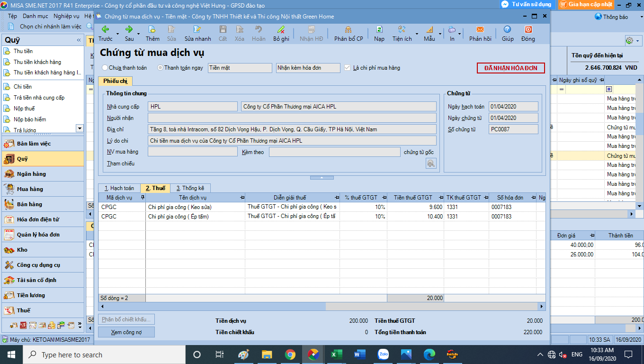Screen dimensions: 644x364
Task: Open dropdown arrow next to Tiện ích
Action: pos(417,34)
